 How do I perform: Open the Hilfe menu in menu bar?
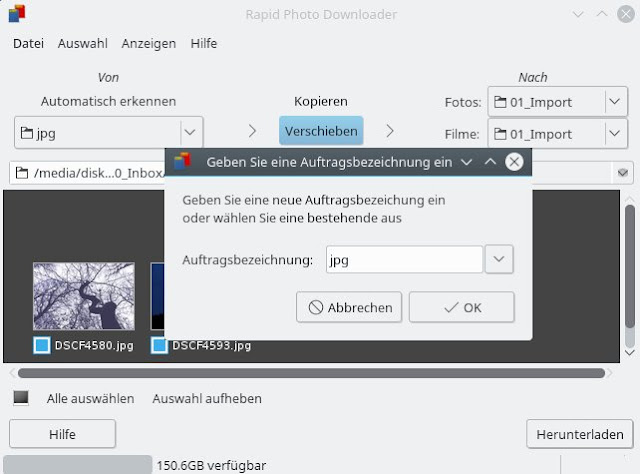204,43
